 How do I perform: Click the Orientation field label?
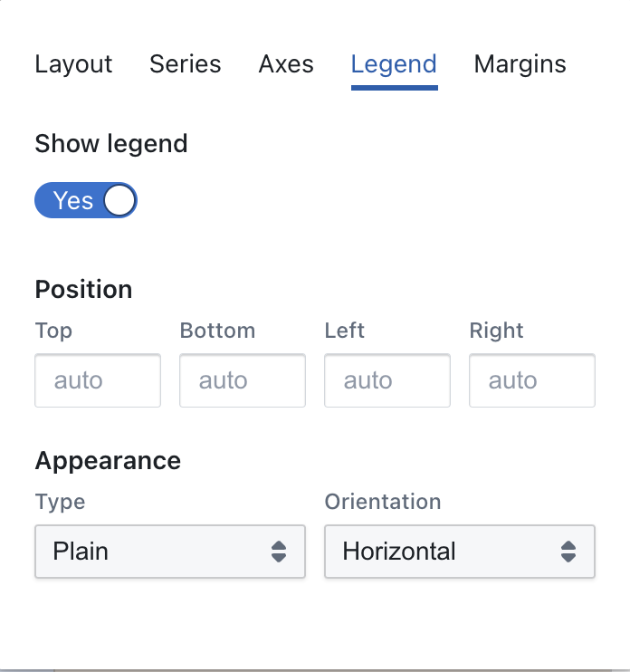point(383,502)
